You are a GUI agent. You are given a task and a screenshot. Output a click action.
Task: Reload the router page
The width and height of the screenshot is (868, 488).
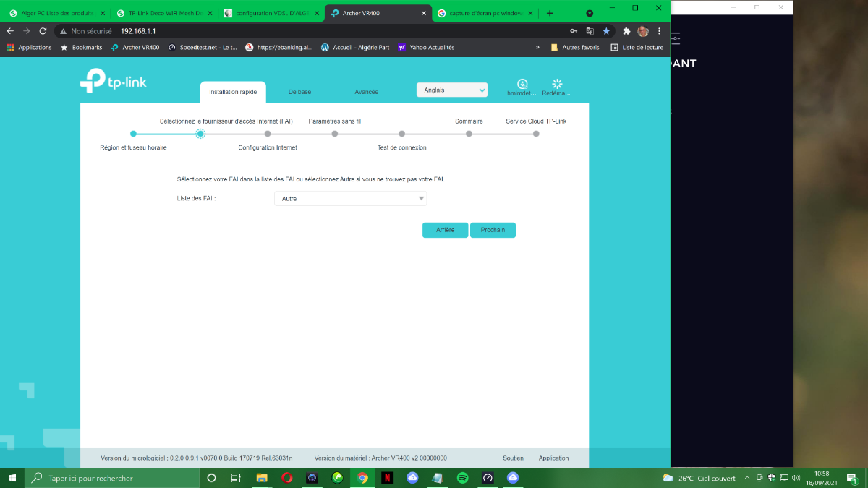pos(43,31)
